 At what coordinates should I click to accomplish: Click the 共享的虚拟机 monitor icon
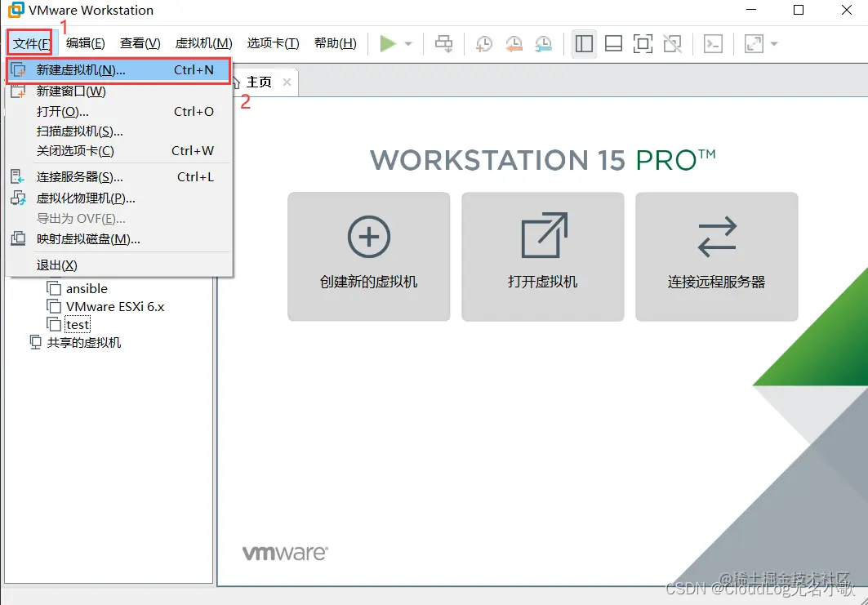pos(35,343)
